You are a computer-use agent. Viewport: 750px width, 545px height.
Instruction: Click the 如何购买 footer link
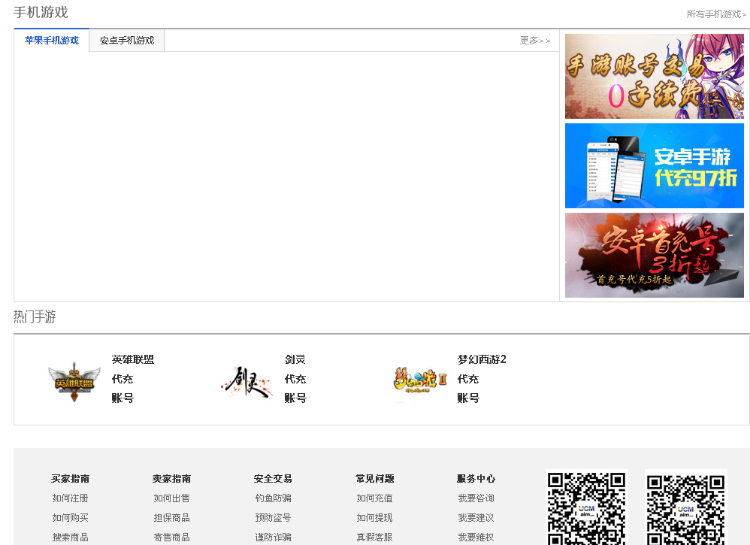tap(70, 518)
